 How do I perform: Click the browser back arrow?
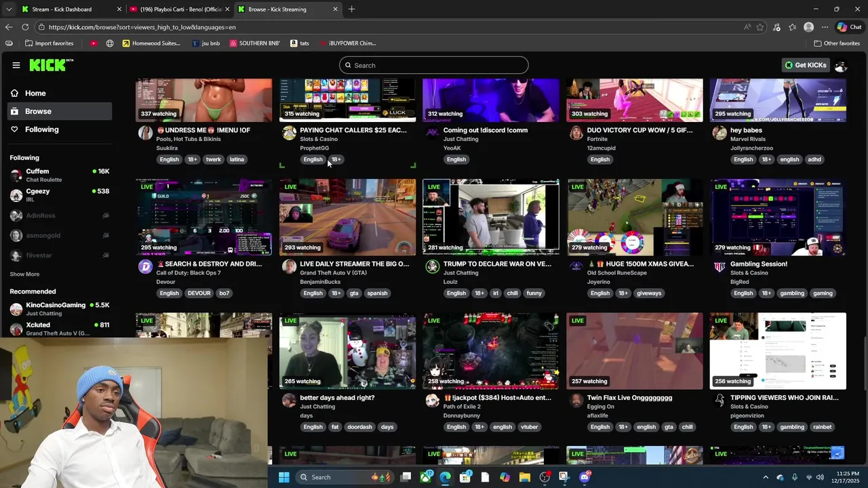[8, 27]
